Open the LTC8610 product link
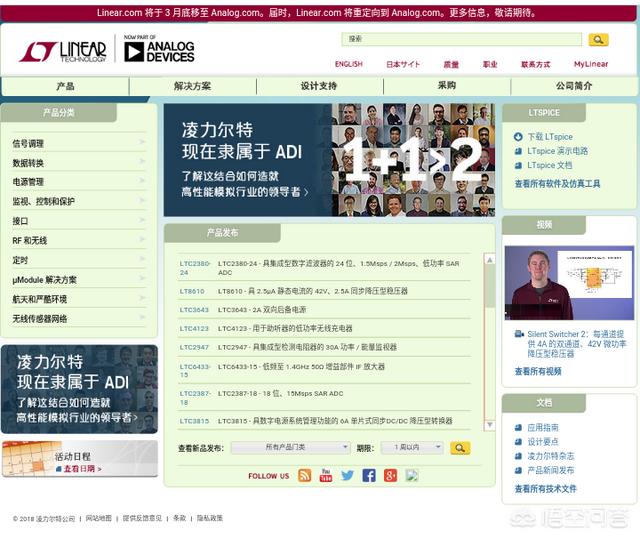 coord(192,291)
